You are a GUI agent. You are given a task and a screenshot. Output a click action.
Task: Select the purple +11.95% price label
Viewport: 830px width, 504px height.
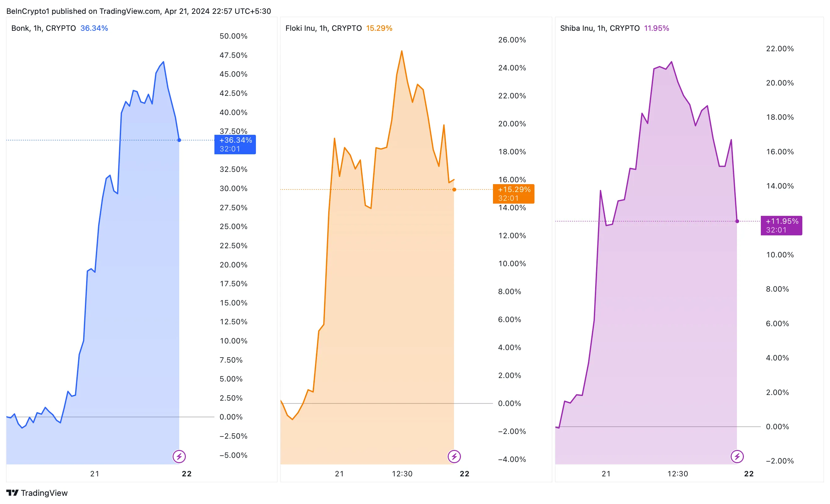click(782, 226)
